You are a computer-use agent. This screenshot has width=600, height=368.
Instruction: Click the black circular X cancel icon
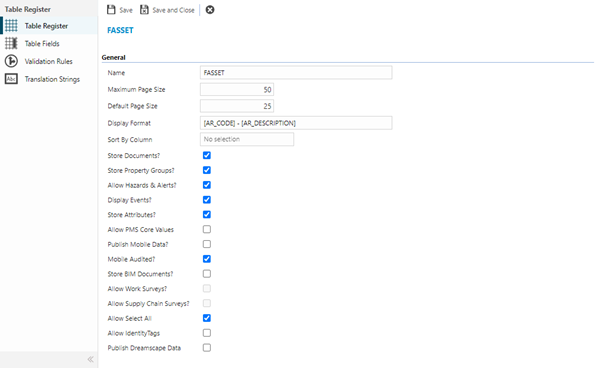click(210, 10)
